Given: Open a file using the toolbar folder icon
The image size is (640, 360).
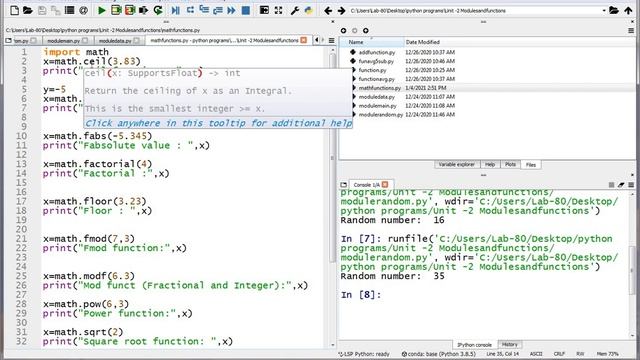Looking at the screenshot, I should coord(28,10).
